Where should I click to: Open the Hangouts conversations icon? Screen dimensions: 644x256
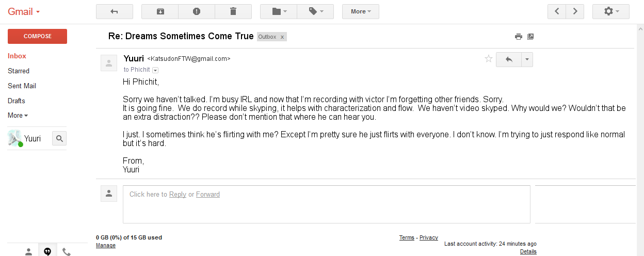click(x=47, y=251)
